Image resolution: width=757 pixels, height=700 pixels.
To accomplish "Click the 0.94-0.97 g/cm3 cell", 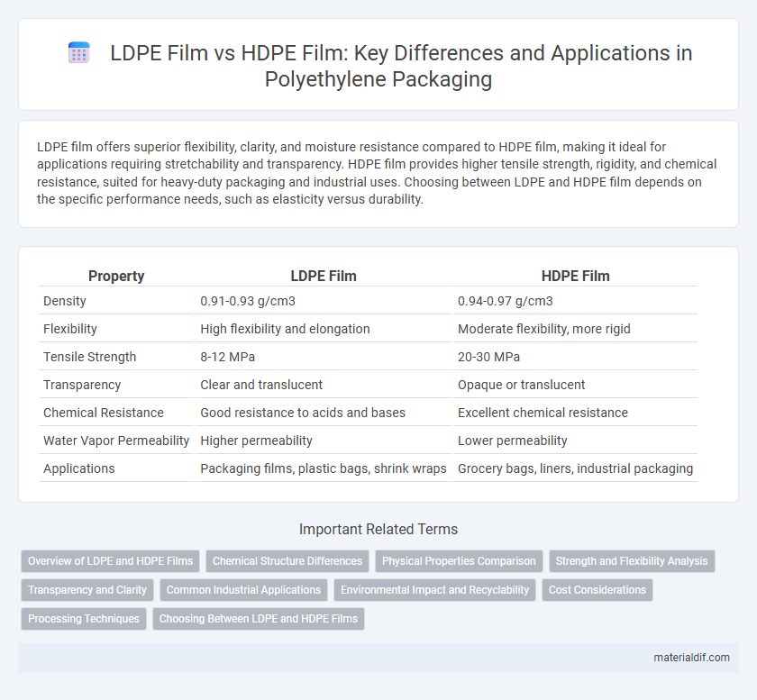I will click(x=575, y=301).
